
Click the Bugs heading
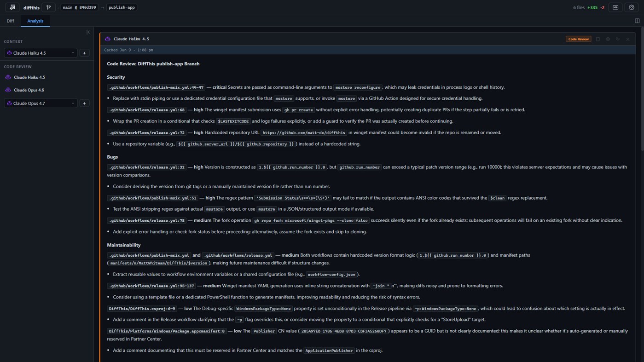[112, 157]
